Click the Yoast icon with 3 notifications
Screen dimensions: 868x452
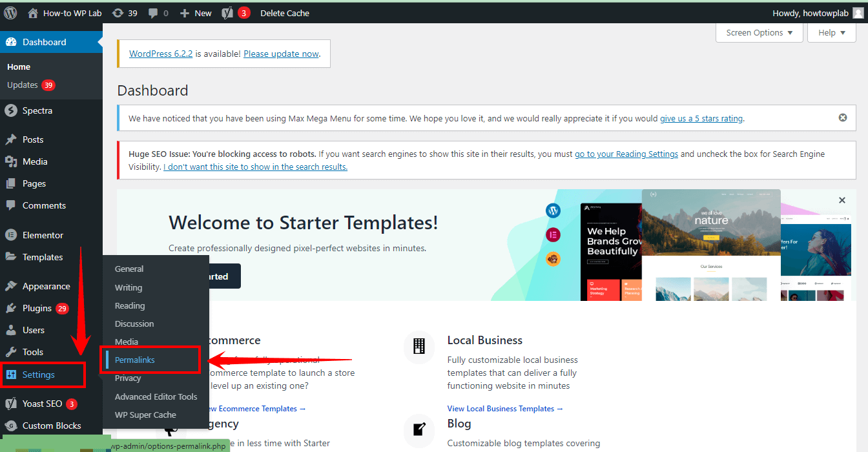[235, 13]
